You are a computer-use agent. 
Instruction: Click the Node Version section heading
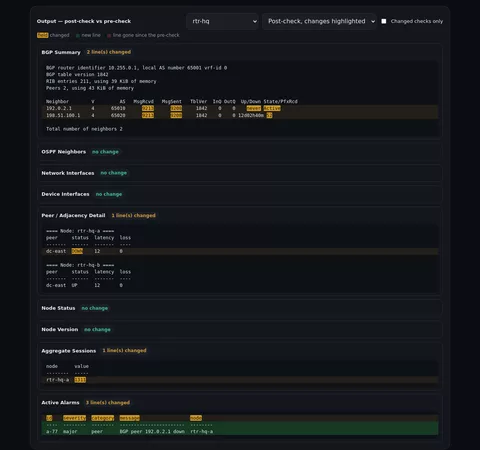click(x=60, y=330)
